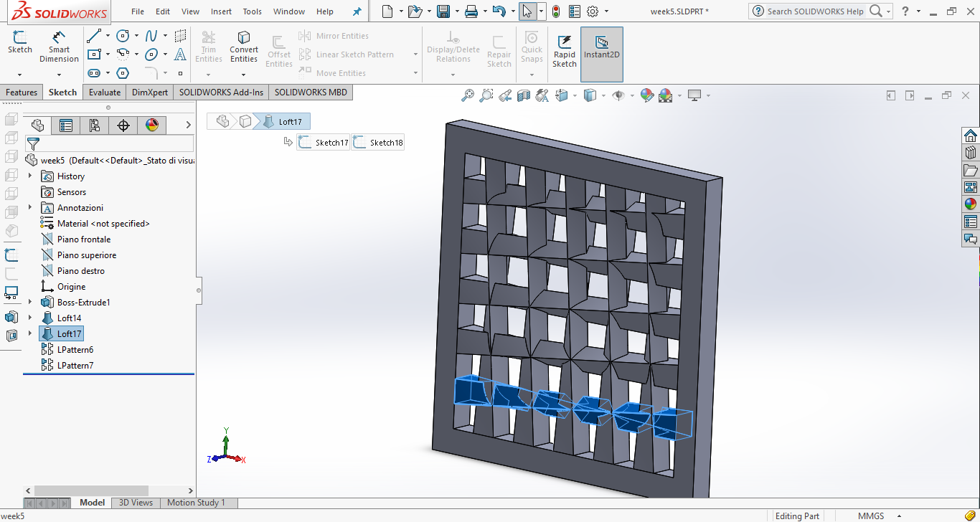The image size is (980, 522).
Task: Open the Smart Dimension dropdown arrow
Action: 59,74
